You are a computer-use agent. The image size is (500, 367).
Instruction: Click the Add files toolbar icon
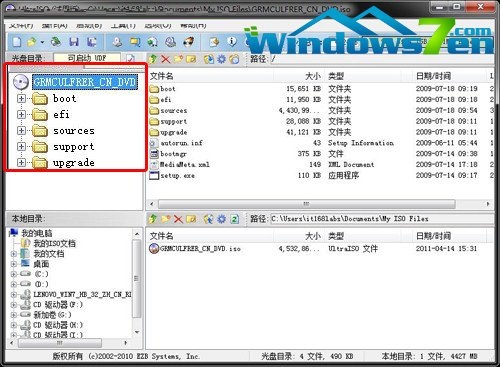tap(214, 42)
